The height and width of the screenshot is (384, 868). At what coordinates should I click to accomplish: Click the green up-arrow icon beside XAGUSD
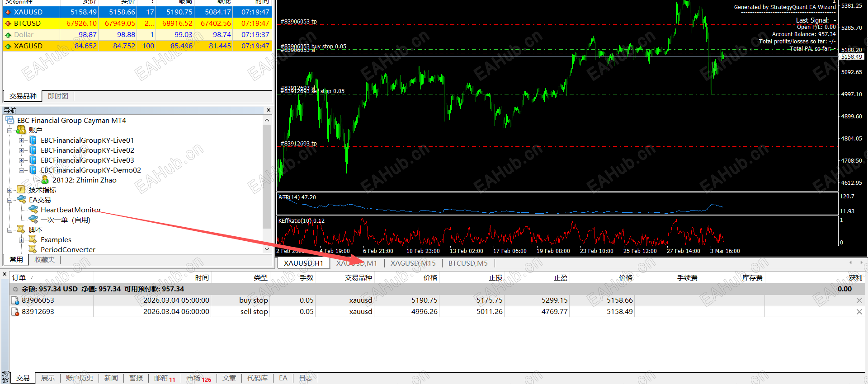pos(8,46)
